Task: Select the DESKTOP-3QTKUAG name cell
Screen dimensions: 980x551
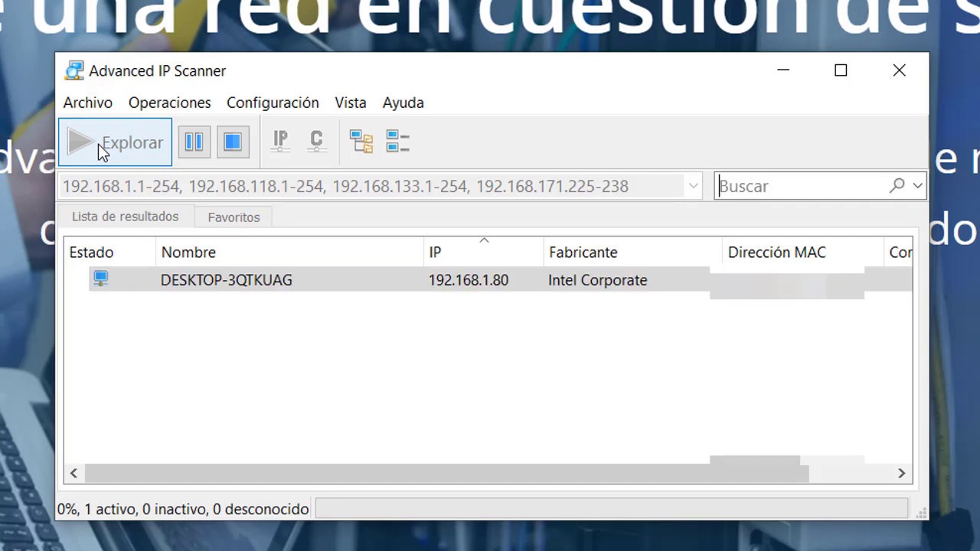Action: (x=227, y=280)
